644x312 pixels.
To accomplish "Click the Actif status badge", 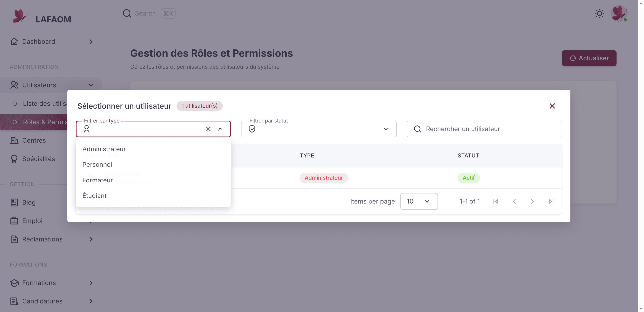I will click(469, 178).
